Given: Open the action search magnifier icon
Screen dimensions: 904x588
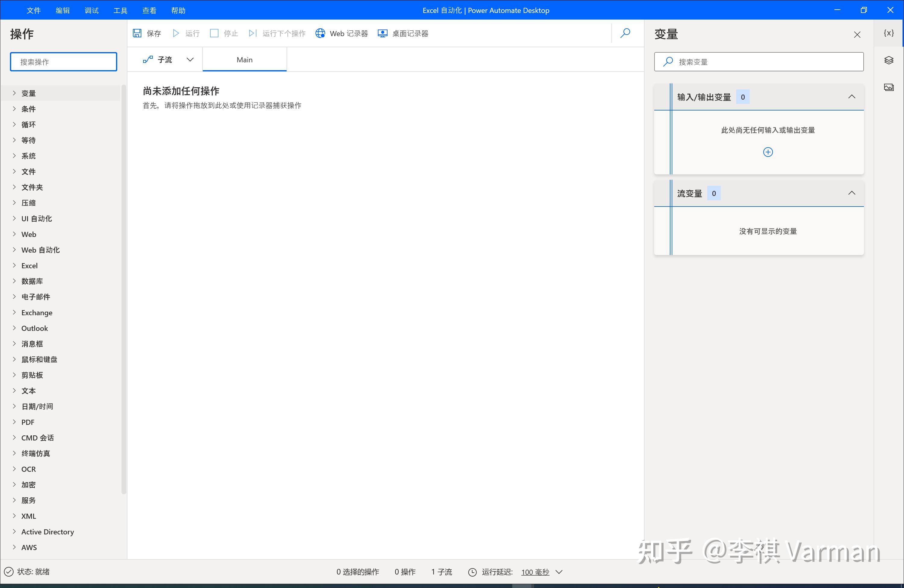Looking at the screenshot, I should pyautogui.click(x=625, y=33).
